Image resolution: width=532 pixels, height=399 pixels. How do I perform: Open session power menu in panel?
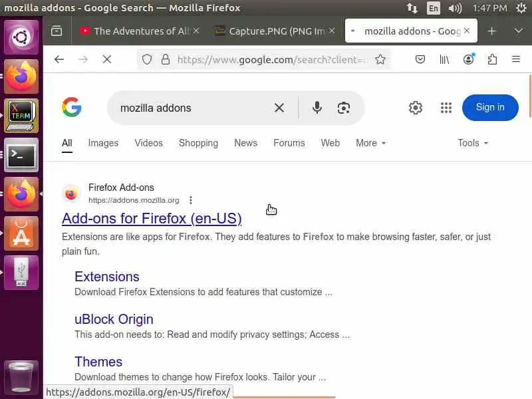(521, 8)
